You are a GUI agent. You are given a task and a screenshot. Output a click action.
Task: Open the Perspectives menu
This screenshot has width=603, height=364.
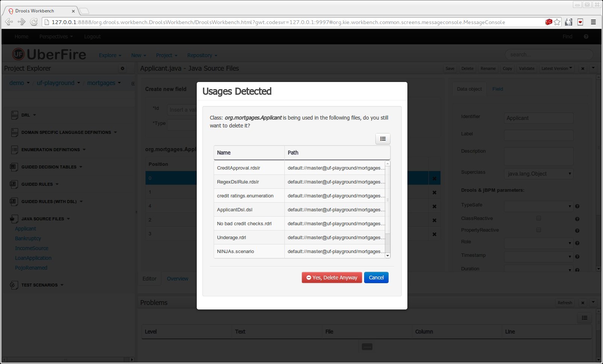click(x=56, y=36)
